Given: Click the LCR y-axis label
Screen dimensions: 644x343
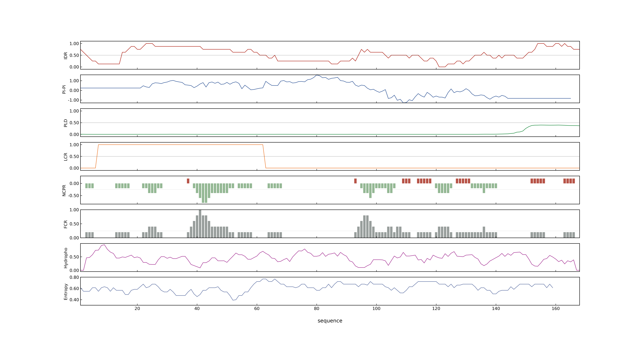Looking at the screenshot, I should click(x=66, y=157).
